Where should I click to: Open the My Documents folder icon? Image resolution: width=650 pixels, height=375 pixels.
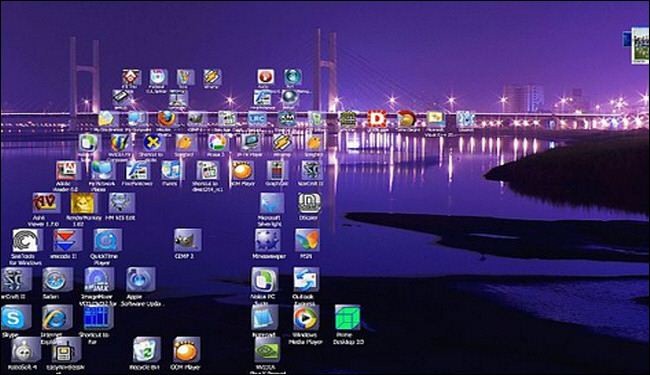(107, 119)
